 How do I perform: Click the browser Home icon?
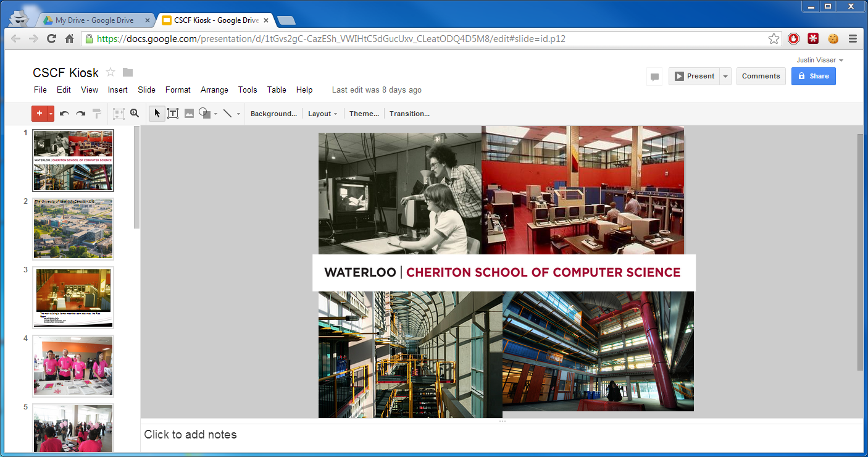(69, 38)
